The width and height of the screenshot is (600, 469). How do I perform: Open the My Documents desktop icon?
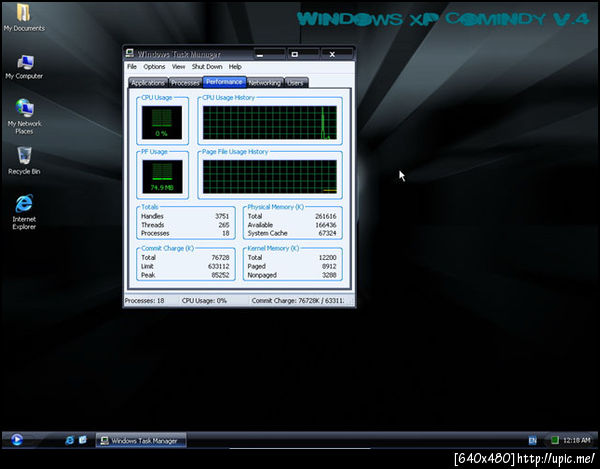(x=24, y=17)
